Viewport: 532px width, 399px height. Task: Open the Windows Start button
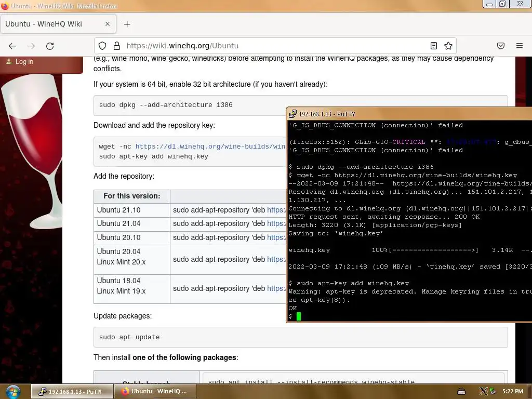[x=12, y=392]
